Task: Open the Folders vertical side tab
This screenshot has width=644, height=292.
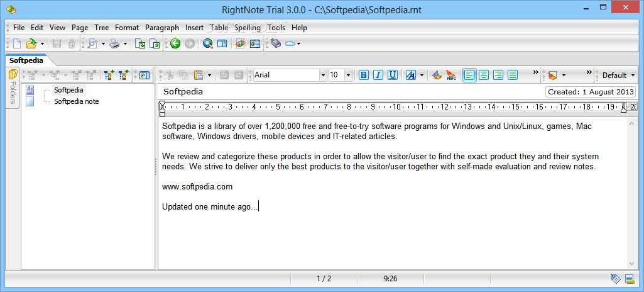Action: [x=13, y=88]
